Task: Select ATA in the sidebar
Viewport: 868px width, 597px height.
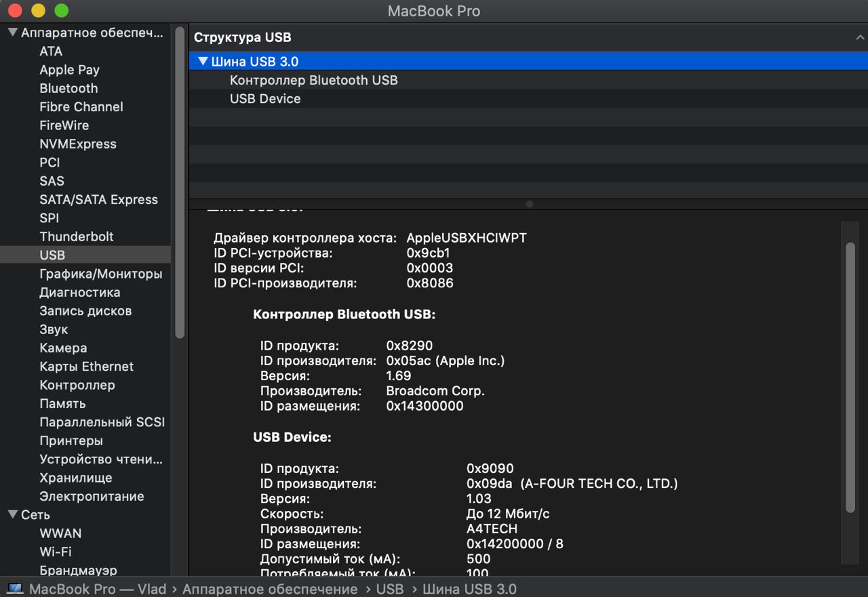Action: coord(51,52)
